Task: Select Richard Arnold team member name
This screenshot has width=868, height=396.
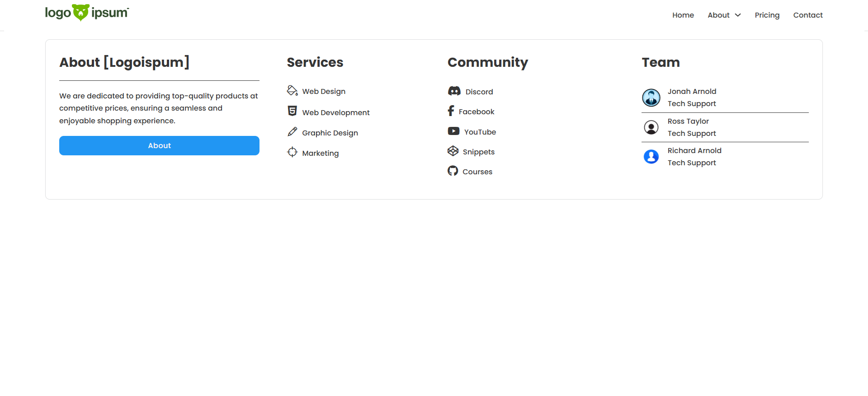Action: (x=694, y=150)
